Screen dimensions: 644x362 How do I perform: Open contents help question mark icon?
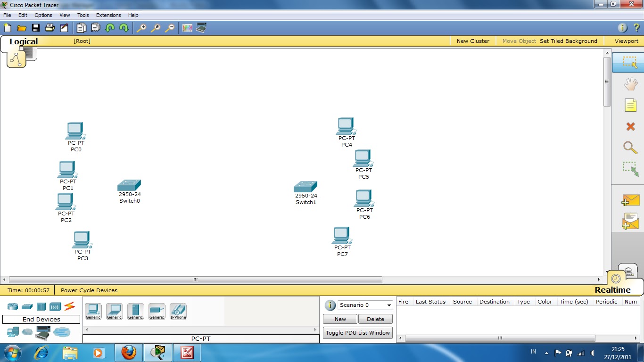tap(636, 28)
